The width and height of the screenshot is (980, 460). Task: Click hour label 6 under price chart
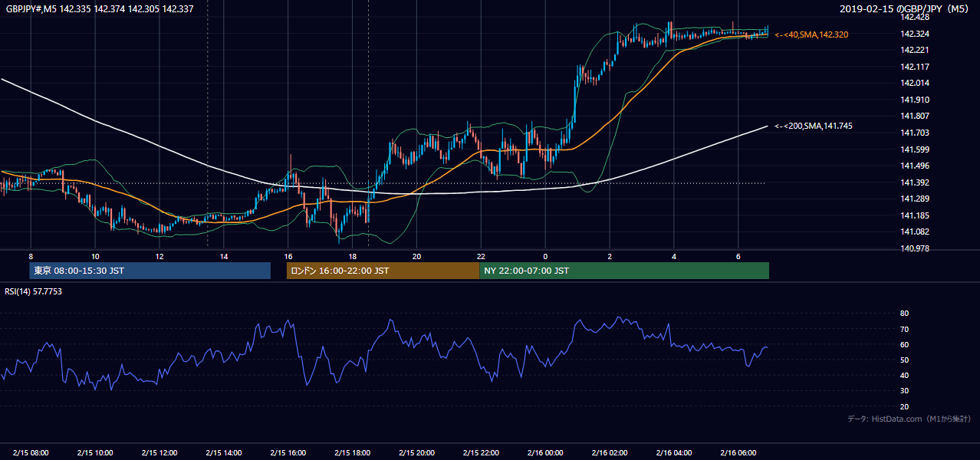point(738,256)
